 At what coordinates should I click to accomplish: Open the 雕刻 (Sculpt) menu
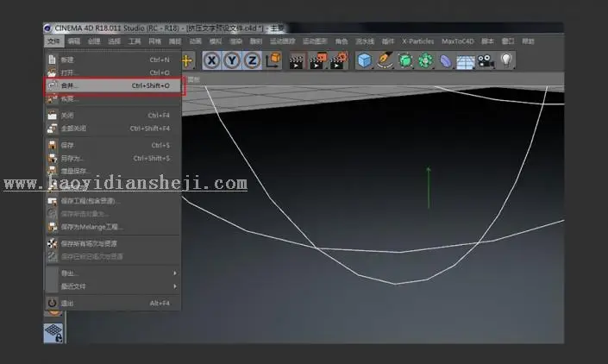[x=256, y=41]
